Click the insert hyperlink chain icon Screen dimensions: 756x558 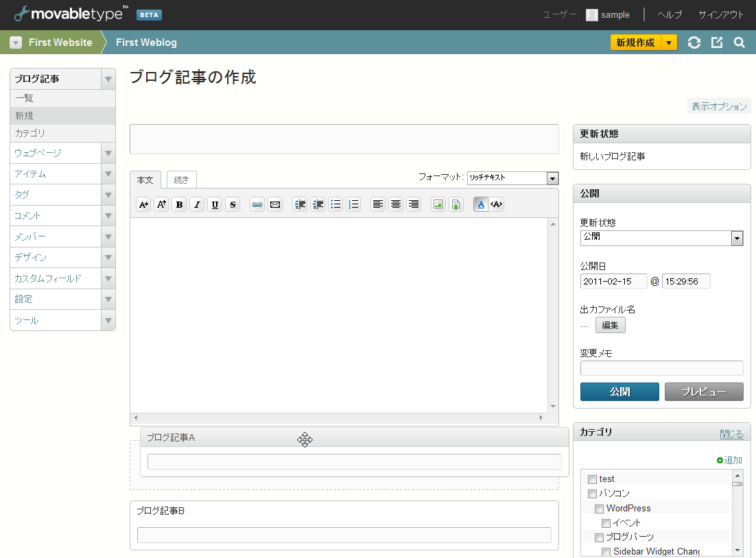point(257,204)
